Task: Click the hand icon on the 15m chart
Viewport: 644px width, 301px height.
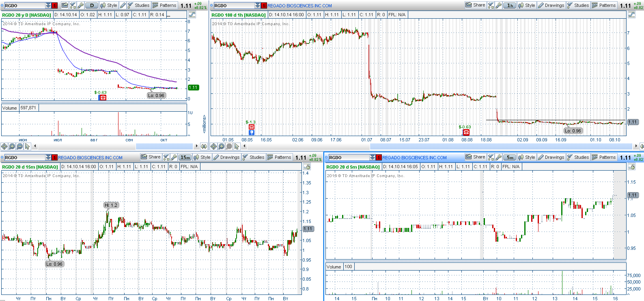Action: point(307,167)
